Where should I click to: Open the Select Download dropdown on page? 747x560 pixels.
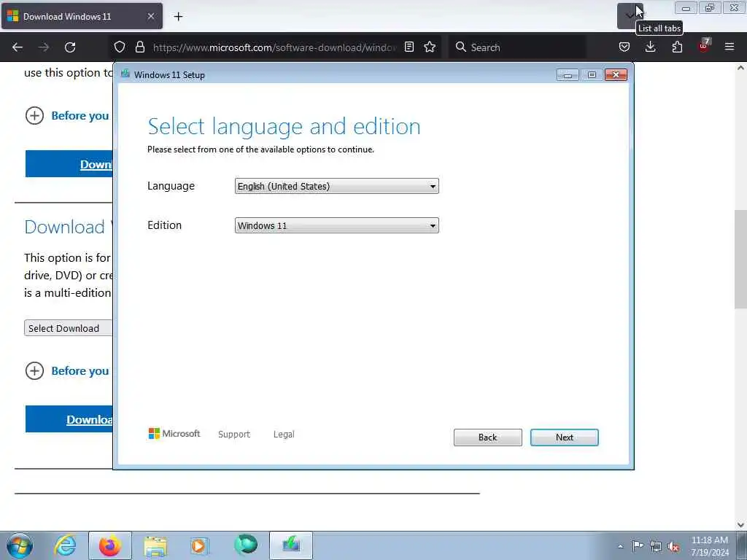(x=68, y=328)
